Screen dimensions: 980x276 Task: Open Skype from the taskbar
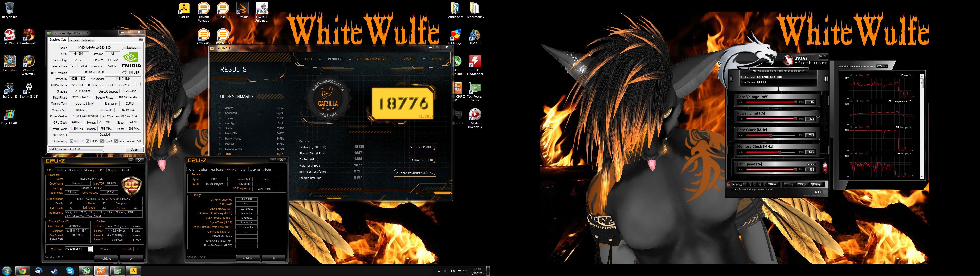pyautogui.click(x=70, y=271)
